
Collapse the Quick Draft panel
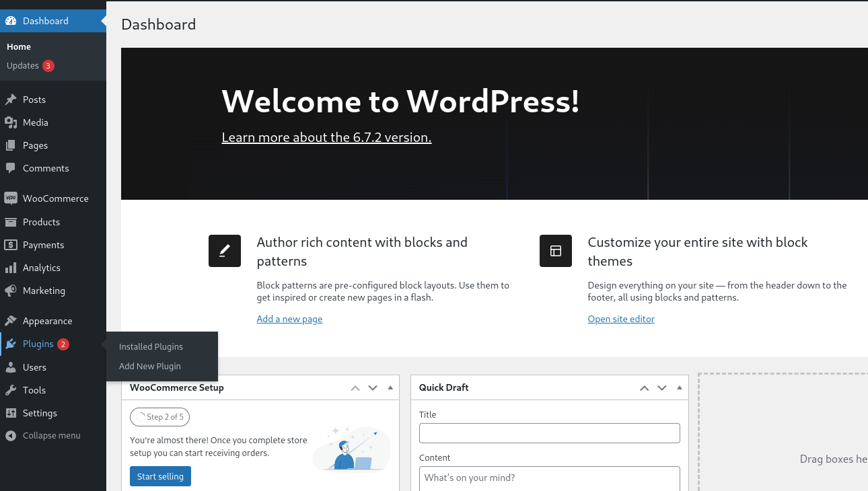[680, 388]
